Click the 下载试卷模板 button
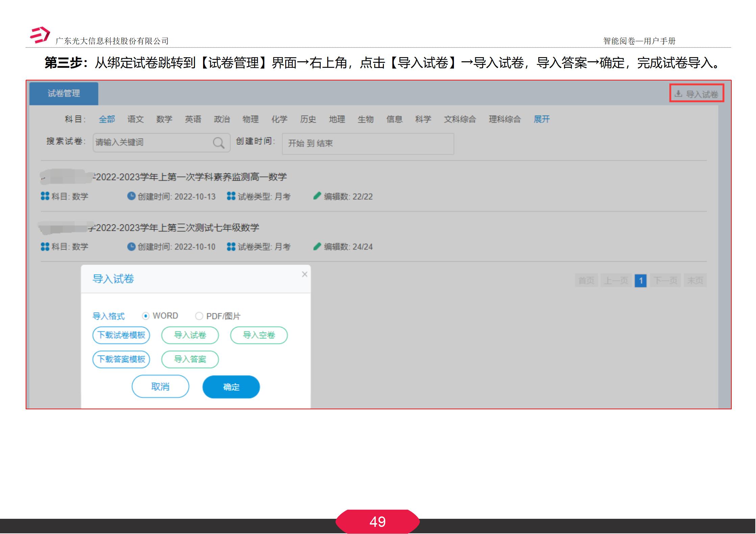The width and height of the screenshot is (756, 534). click(121, 335)
